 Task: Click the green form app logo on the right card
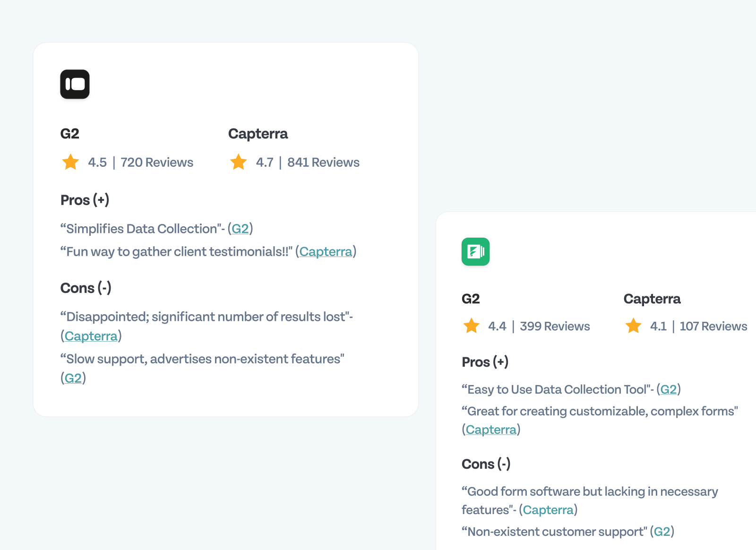(x=475, y=252)
